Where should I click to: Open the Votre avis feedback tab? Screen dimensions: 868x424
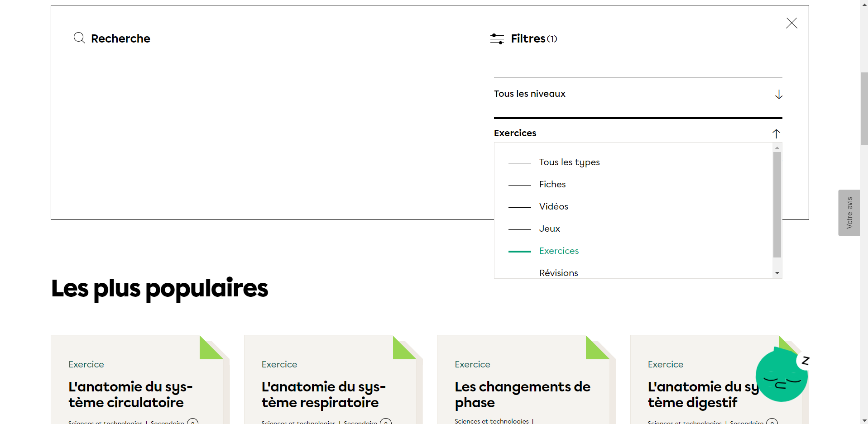tap(849, 213)
